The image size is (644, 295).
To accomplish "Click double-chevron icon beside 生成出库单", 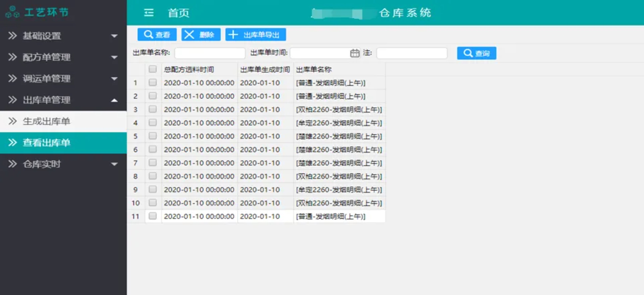I will click(13, 121).
